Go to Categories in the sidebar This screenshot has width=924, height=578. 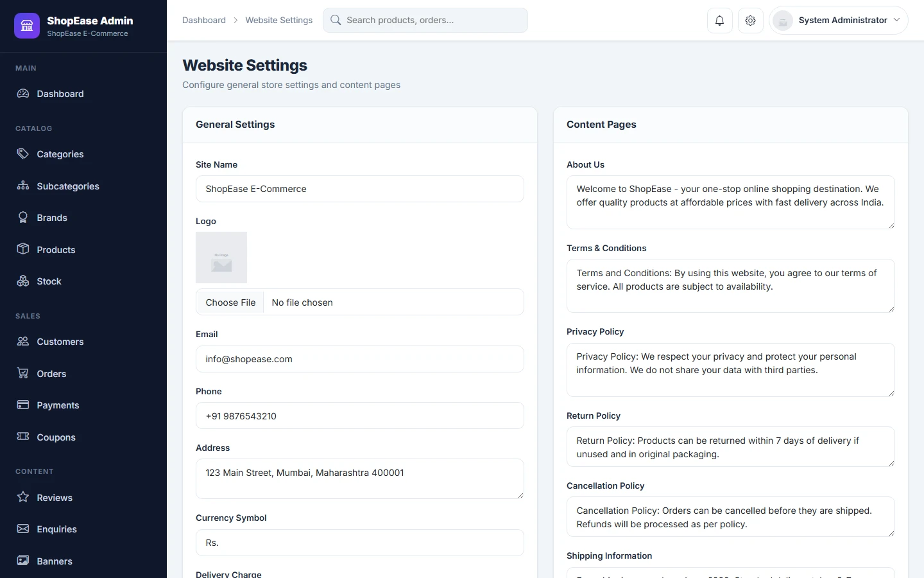83,154
